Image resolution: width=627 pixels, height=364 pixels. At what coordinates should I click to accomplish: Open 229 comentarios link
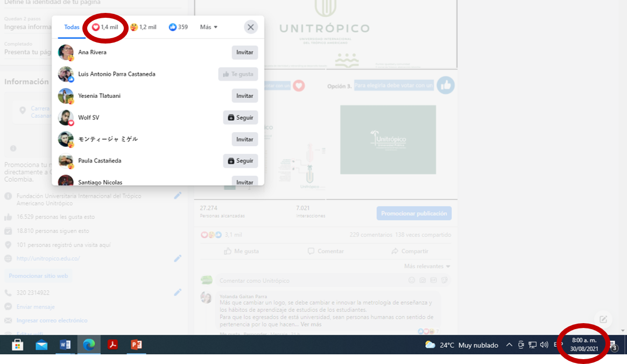371,234
